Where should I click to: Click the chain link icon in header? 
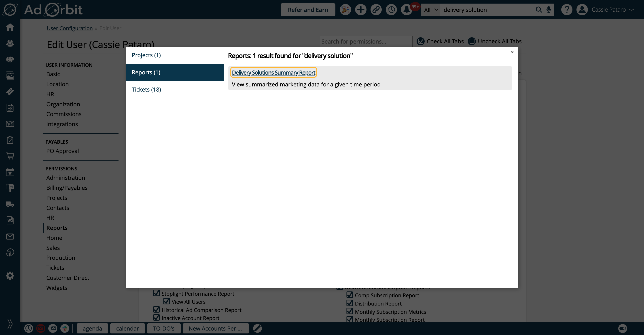tap(376, 10)
